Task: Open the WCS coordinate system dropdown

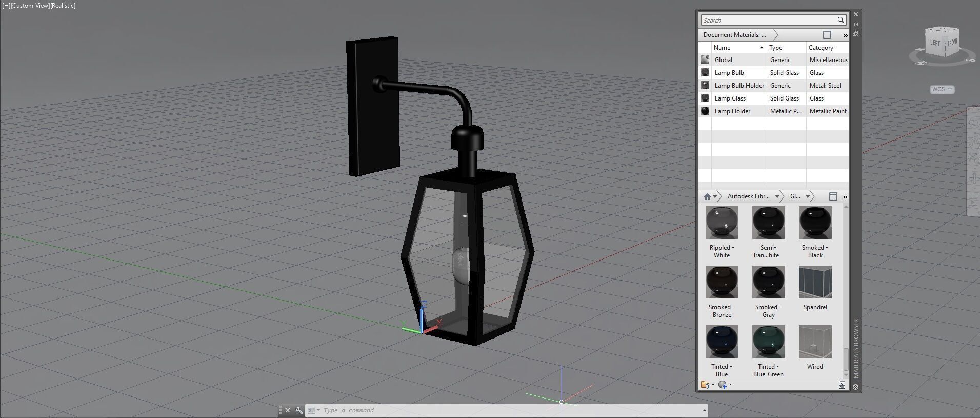Action: point(942,89)
